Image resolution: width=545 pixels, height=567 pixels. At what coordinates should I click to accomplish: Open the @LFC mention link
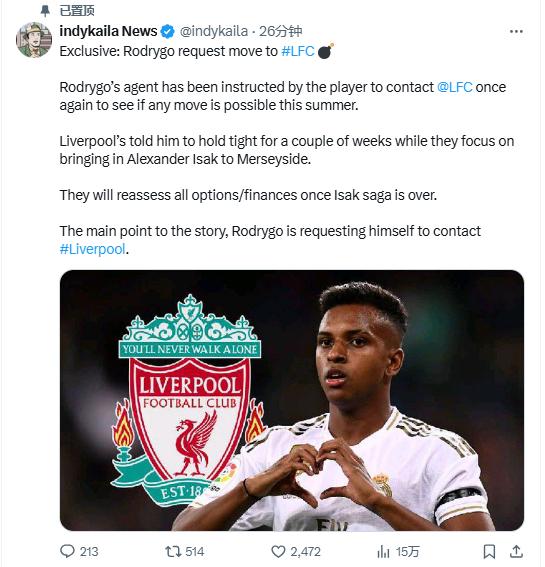[x=455, y=87]
